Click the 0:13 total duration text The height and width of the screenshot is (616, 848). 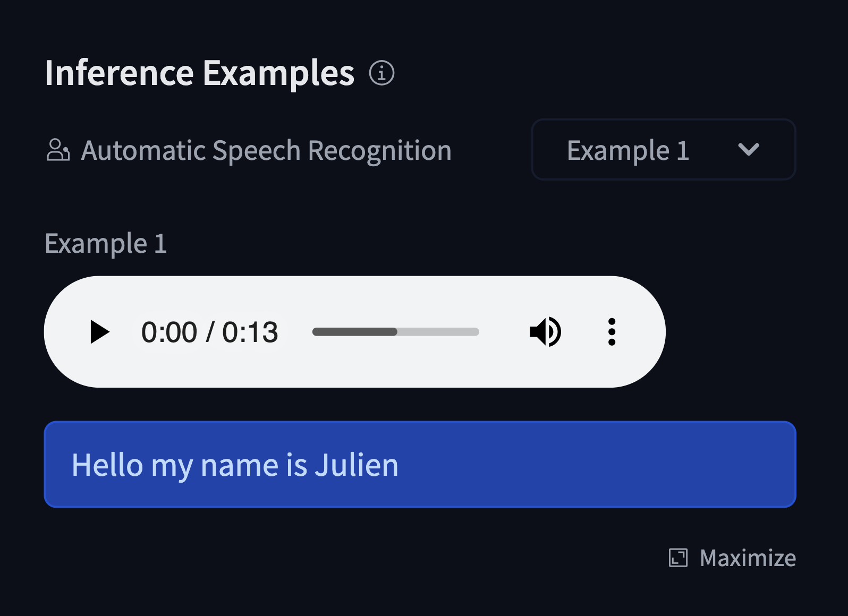click(250, 332)
